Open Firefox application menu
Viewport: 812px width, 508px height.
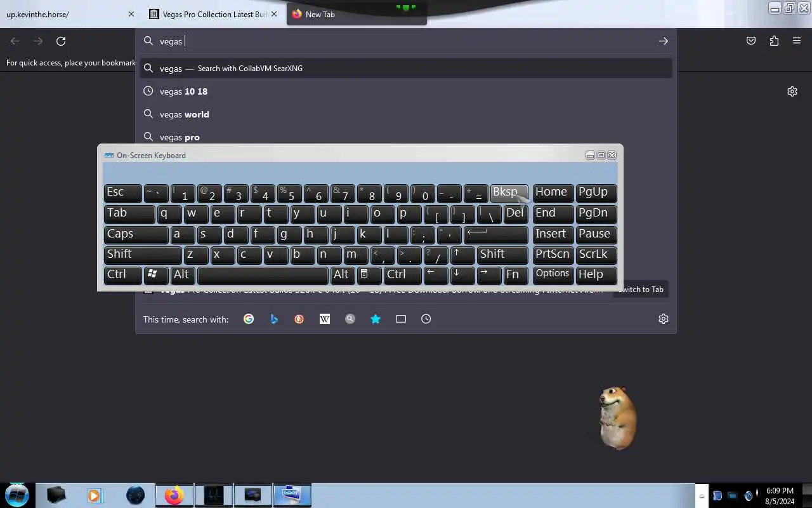click(x=797, y=41)
